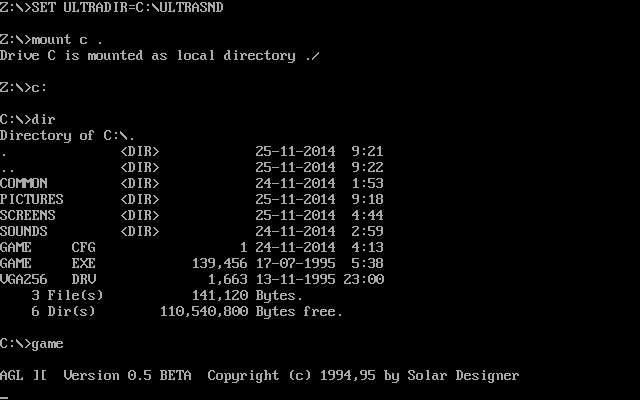Click the PICTURES directory name
This screenshot has width=640, height=400.
pyautogui.click(x=32, y=199)
